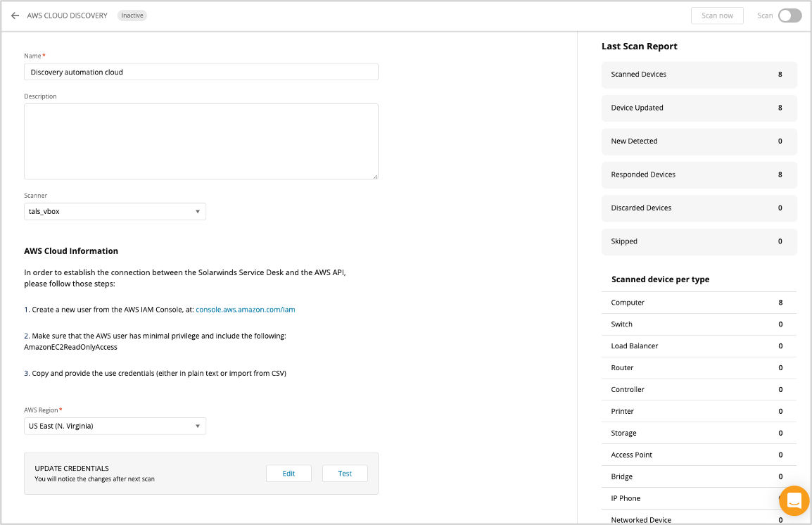This screenshot has width=812, height=525.
Task: Go back using the arrow icon
Action: coord(15,15)
